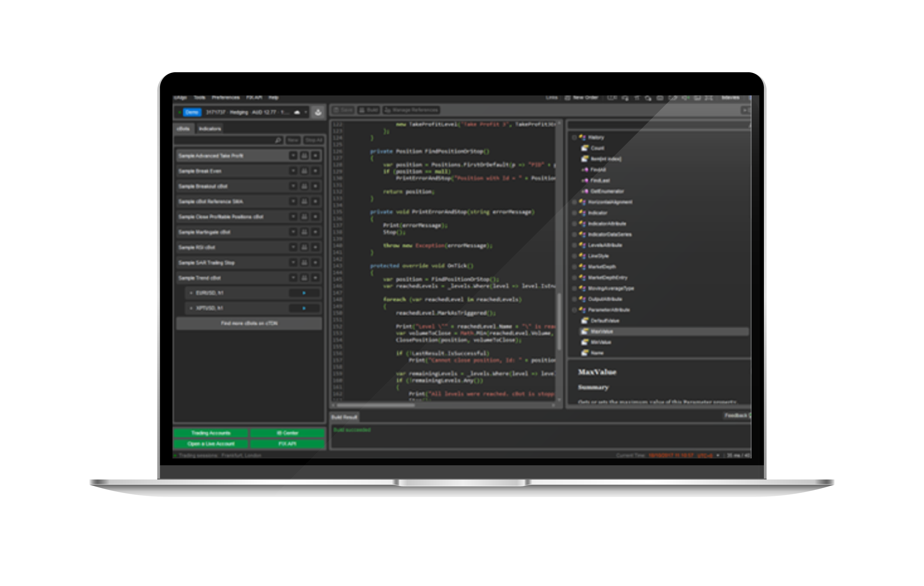Click Manage References button
This screenshot has height=586, width=924.
(411, 110)
